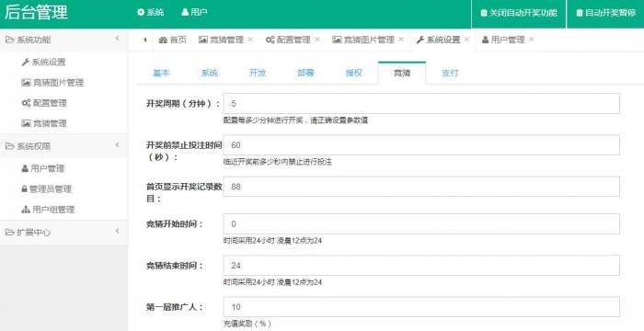The width and height of the screenshot is (644, 331).
Task: Click the gear icon beside 系统 in header
Action: click(x=141, y=12)
